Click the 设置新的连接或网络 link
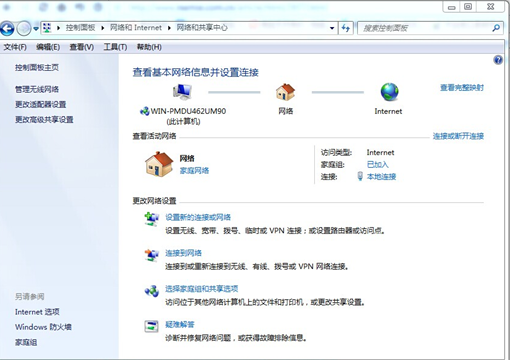510x360 pixels. (x=198, y=217)
